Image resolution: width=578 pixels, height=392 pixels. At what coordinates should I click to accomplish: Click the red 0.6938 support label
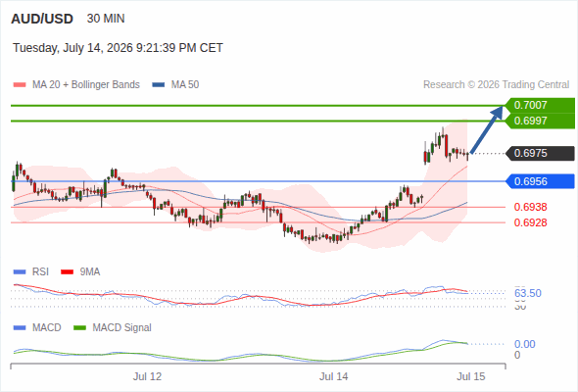[x=530, y=207]
